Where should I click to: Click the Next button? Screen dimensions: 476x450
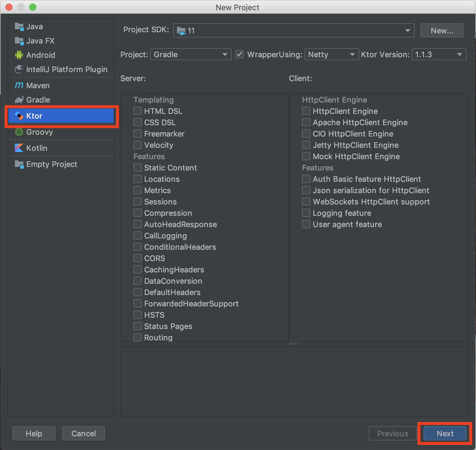[x=445, y=433]
